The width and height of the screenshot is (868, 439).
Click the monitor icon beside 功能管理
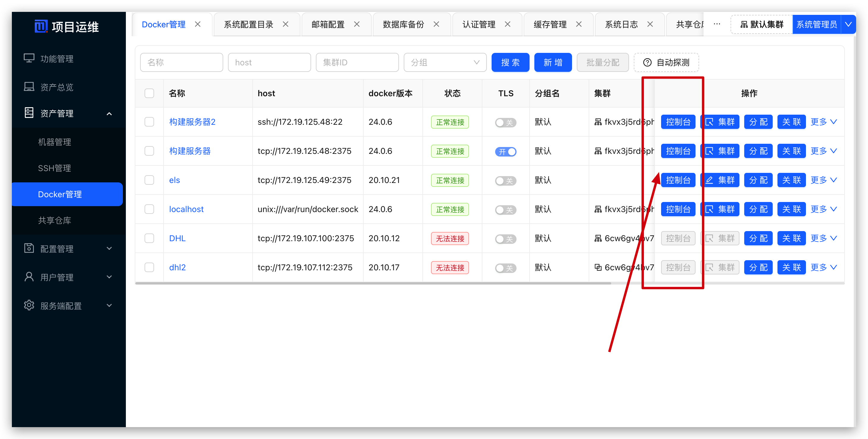pos(29,58)
